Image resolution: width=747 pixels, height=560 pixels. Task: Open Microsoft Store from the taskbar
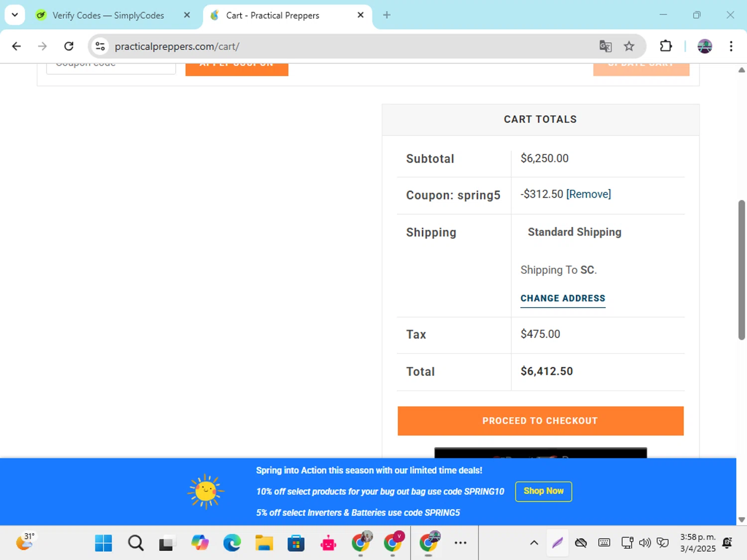[296, 543]
